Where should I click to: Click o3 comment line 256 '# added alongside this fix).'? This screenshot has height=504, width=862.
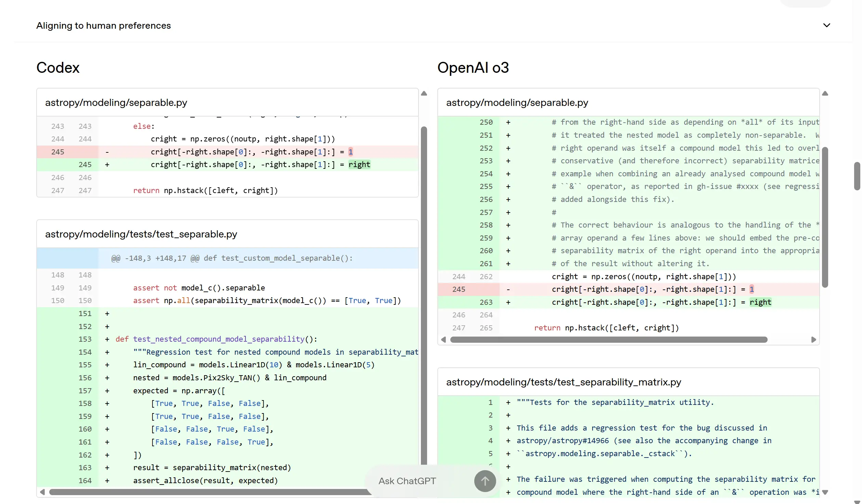pos(629,199)
